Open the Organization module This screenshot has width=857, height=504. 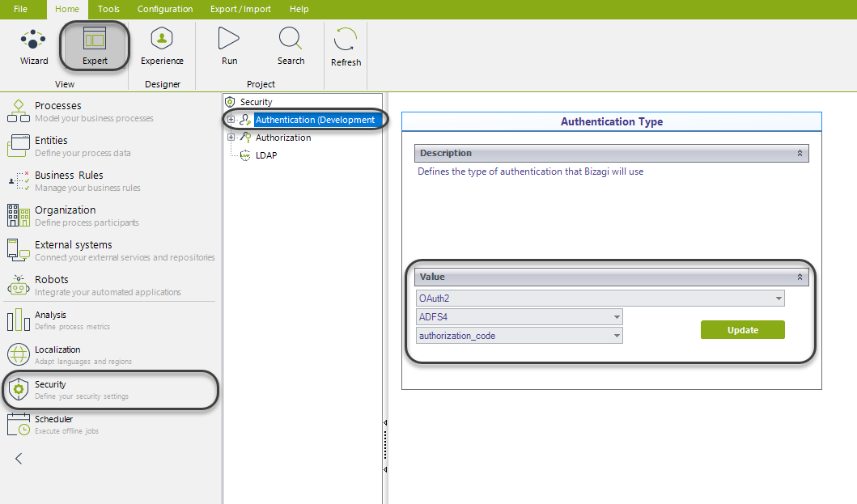[x=109, y=216]
